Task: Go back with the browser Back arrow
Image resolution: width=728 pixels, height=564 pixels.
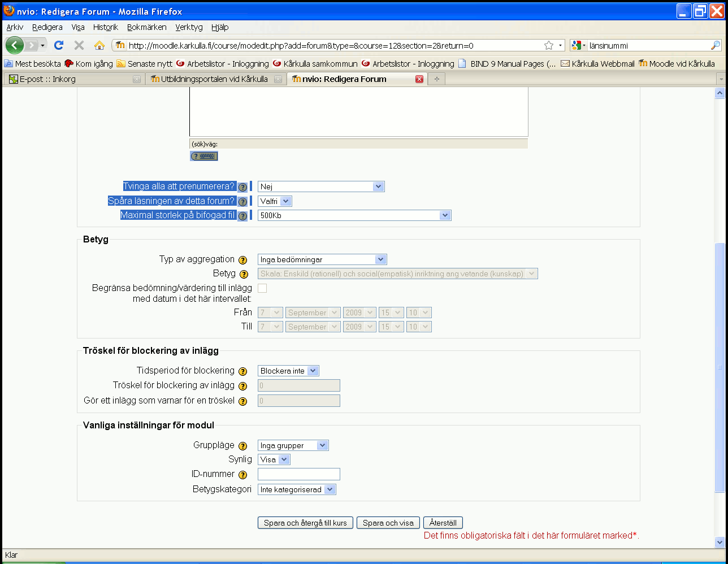Action: click(15, 45)
